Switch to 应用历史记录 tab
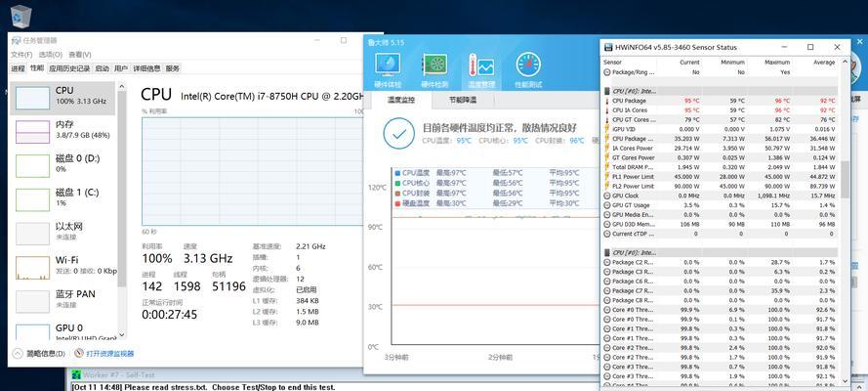This screenshot has width=868, height=391. click(x=69, y=68)
